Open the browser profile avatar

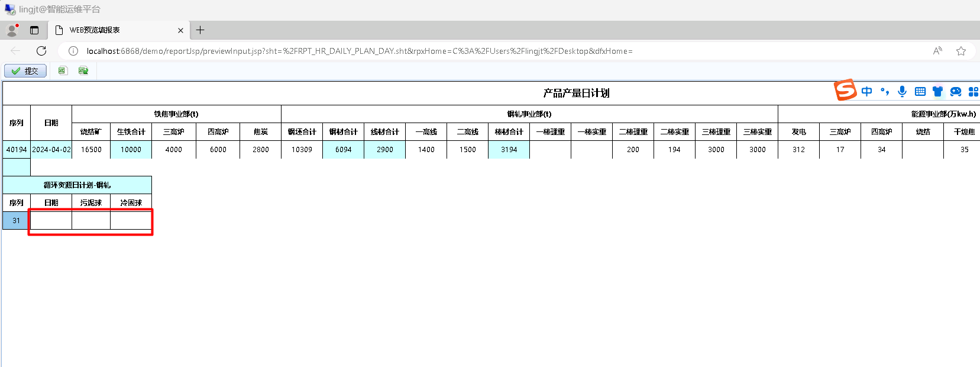tap(11, 30)
